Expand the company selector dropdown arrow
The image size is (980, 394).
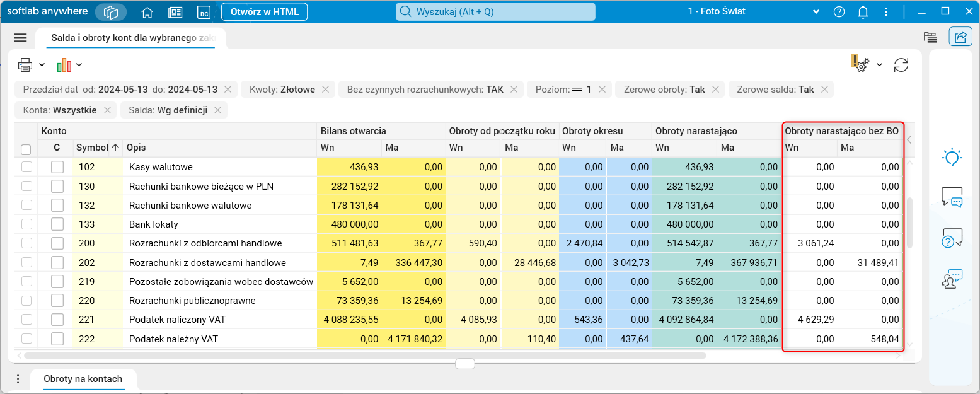(816, 12)
